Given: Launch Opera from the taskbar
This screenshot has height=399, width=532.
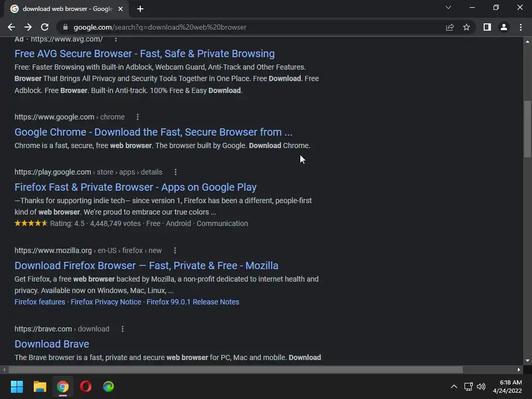Looking at the screenshot, I should (x=86, y=387).
